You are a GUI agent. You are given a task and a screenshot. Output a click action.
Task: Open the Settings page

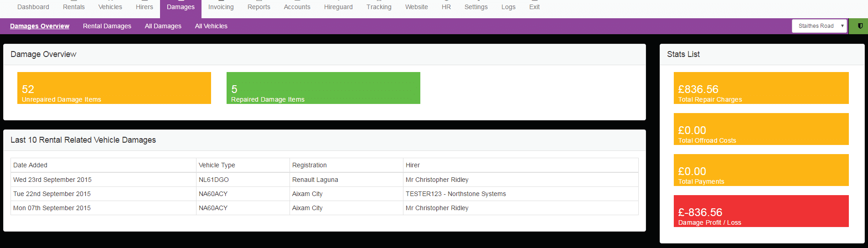coord(476,7)
